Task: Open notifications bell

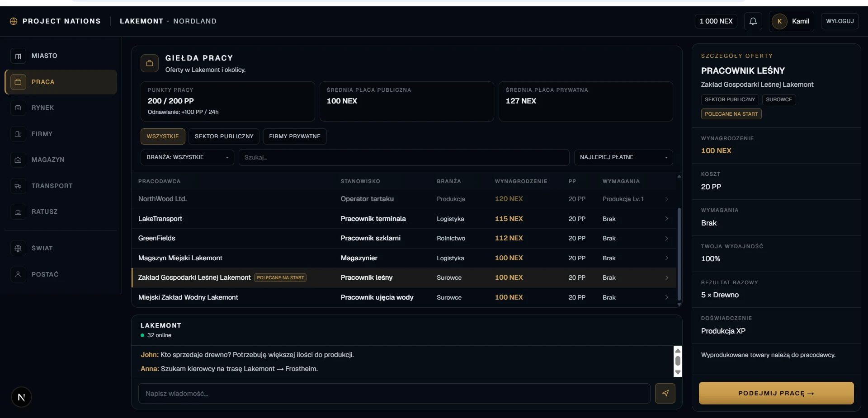Action: point(753,21)
